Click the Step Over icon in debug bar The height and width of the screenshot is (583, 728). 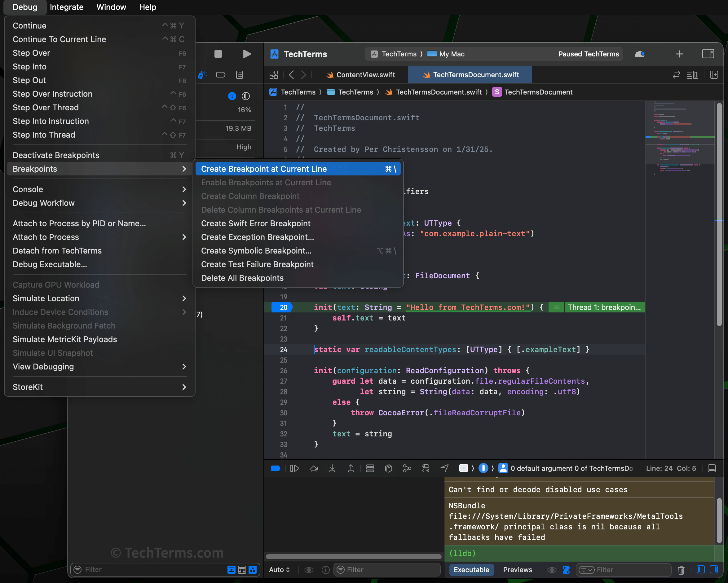[x=314, y=468]
